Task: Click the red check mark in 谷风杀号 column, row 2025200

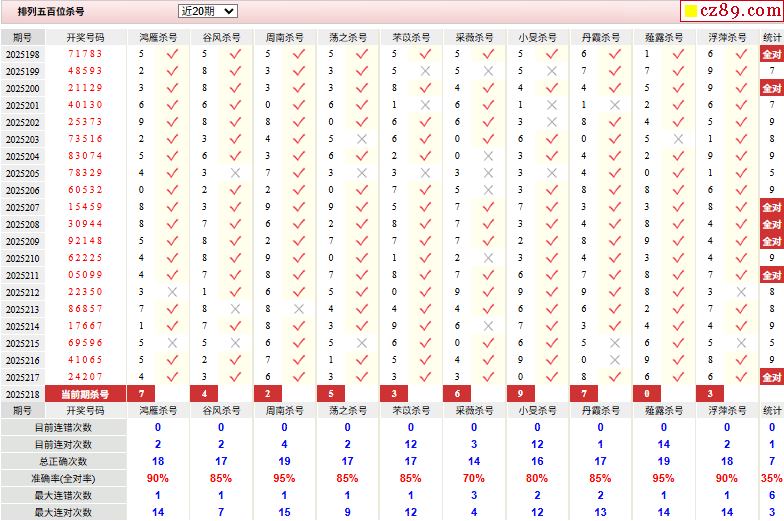Action: [x=235, y=88]
